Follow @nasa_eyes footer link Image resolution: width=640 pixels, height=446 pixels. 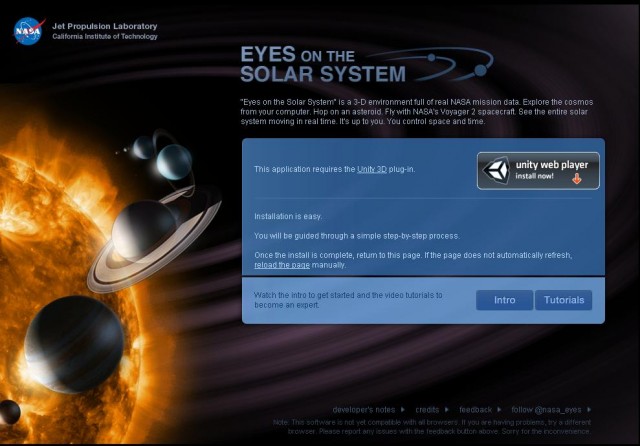click(x=546, y=409)
